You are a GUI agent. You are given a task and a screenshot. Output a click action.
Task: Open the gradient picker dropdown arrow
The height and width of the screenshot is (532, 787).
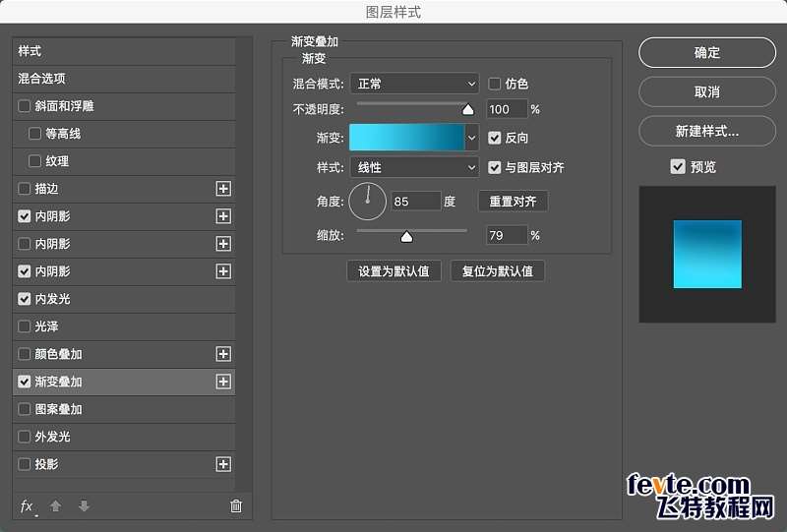(472, 138)
